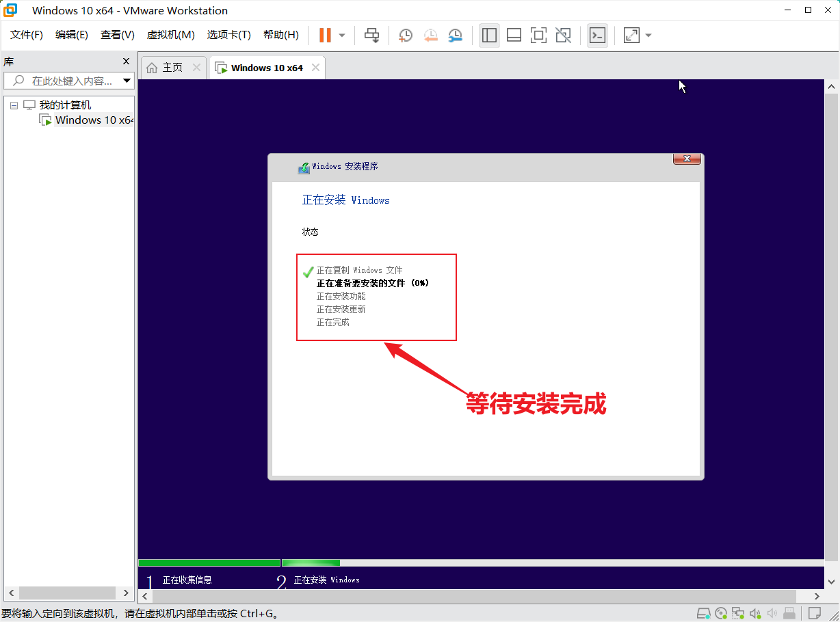Click the 正在收集信息 step label
Image resolution: width=840 pixels, height=622 pixels.
[x=187, y=580]
